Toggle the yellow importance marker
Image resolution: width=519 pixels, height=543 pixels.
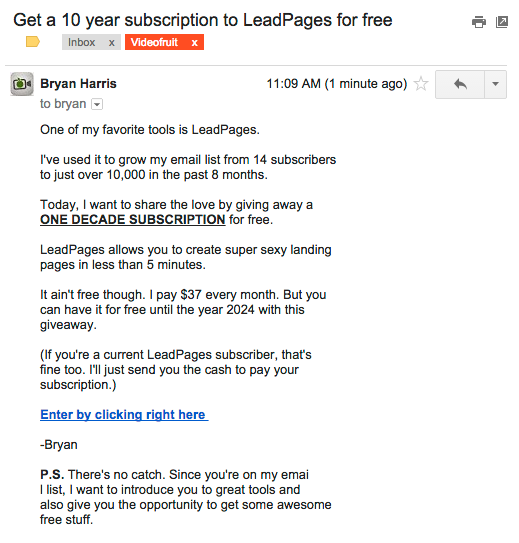click(33, 42)
